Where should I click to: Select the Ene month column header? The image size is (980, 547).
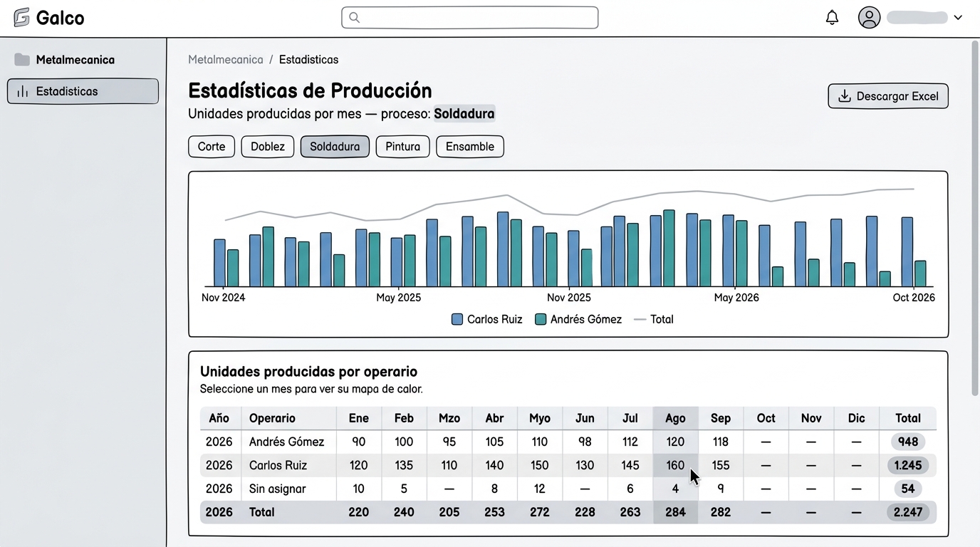click(x=359, y=418)
